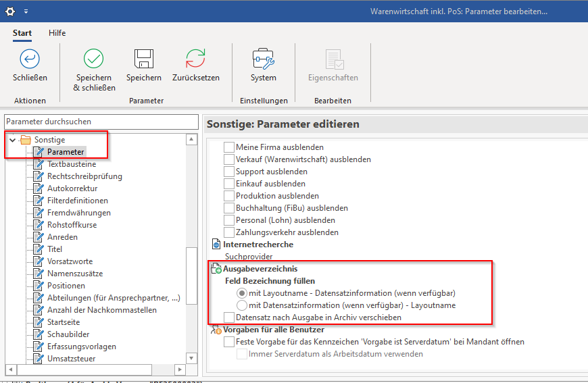Collapse the Sonstige tree folder
588x383 pixels.
point(13,140)
